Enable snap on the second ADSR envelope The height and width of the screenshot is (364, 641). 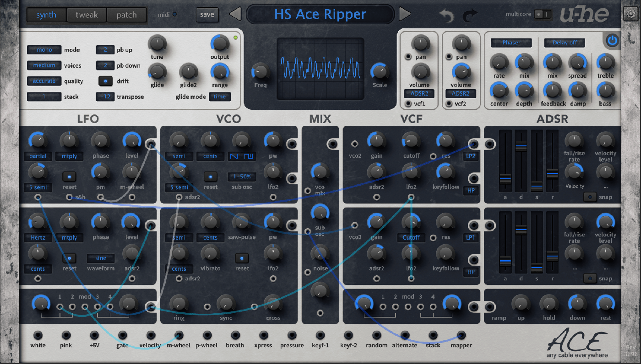pos(590,278)
